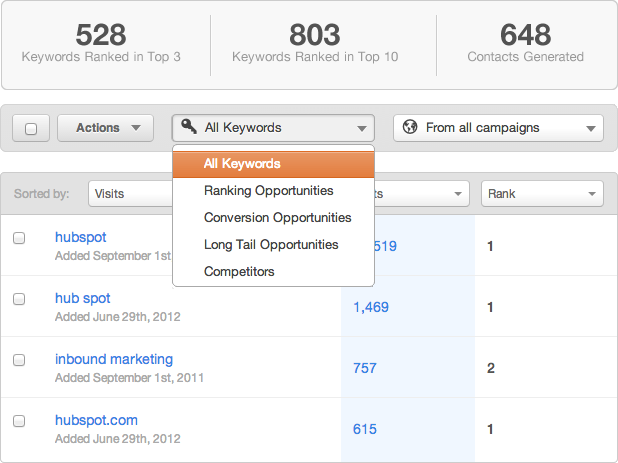Check the box for hub spot keyword

point(19,299)
